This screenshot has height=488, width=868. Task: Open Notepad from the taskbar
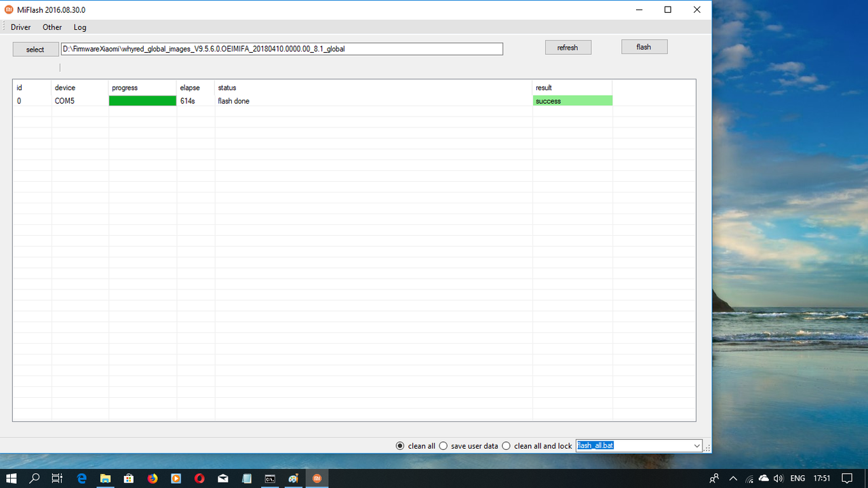pos(246,479)
